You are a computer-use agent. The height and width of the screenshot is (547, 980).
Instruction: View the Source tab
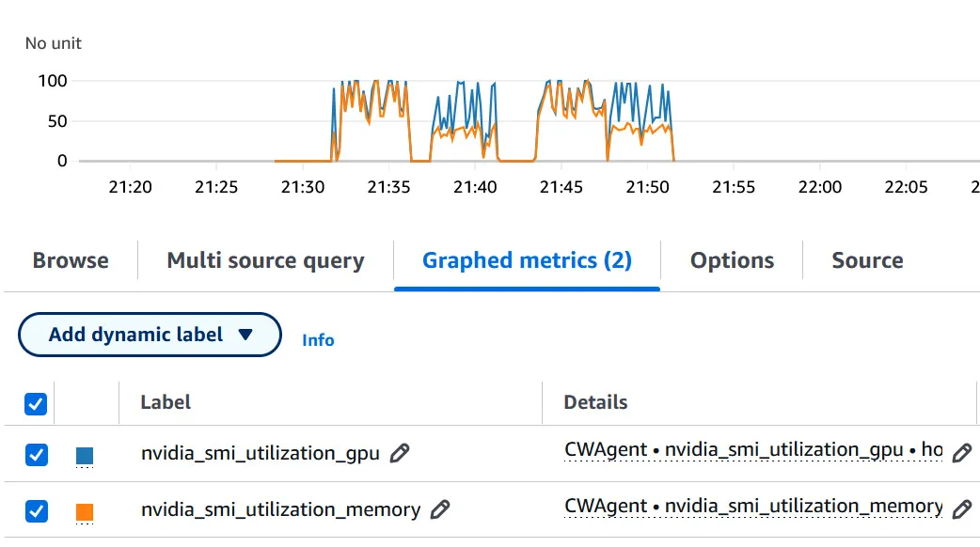[867, 260]
